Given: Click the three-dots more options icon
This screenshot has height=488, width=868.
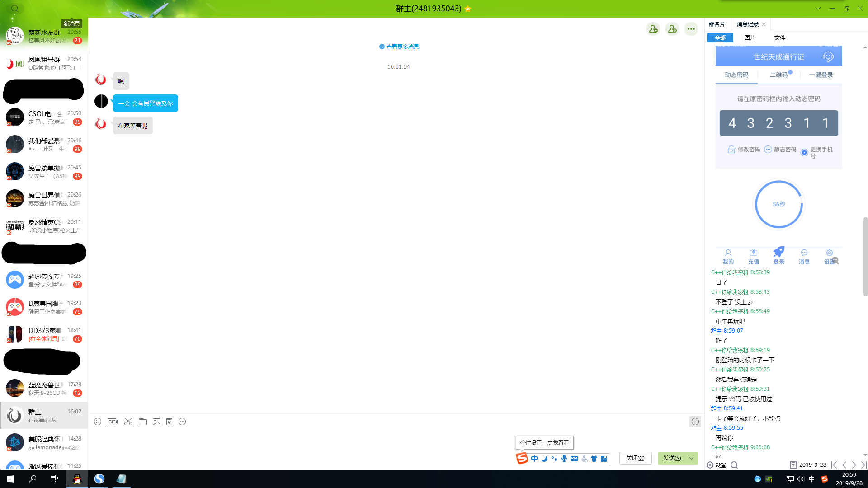Looking at the screenshot, I should (691, 29).
